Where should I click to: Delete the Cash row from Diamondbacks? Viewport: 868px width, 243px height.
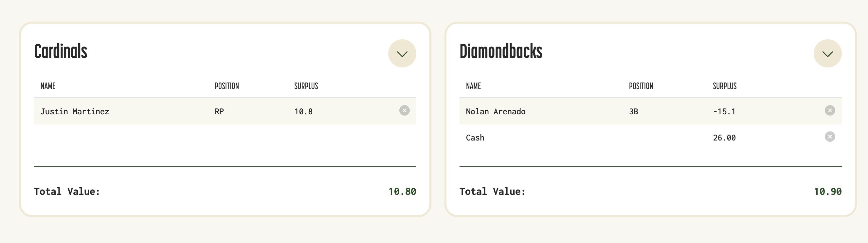click(830, 137)
